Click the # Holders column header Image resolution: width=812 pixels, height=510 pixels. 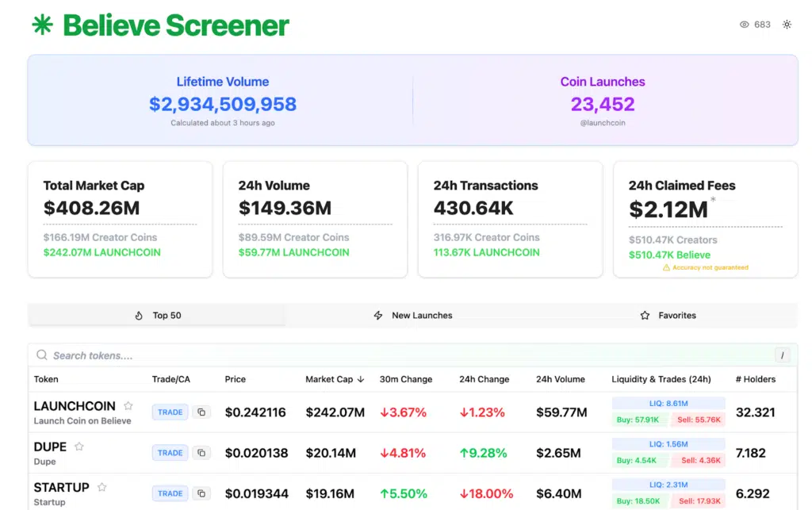point(756,379)
